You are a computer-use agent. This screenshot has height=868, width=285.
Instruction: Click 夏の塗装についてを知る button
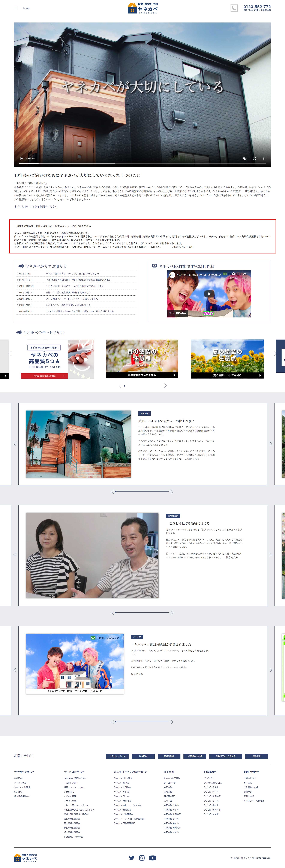pos(227,375)
